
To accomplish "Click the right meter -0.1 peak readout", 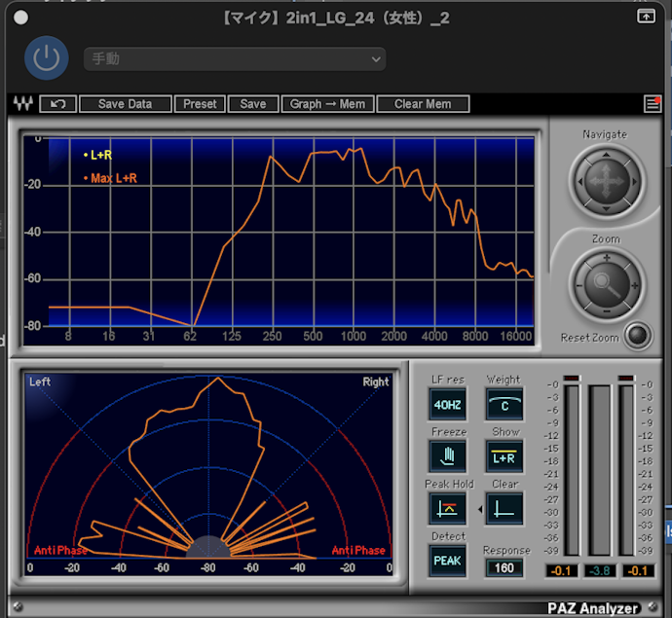I will (638, 571).
